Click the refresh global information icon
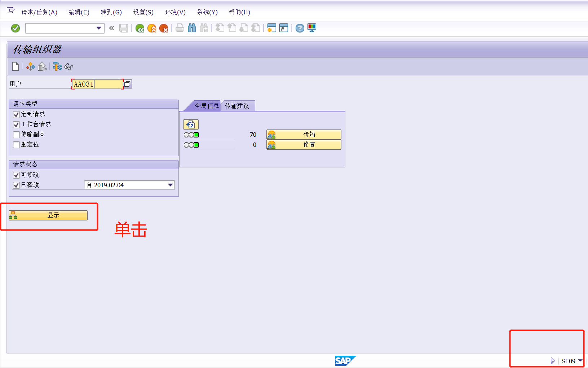Viewport: 588px width, 368px height. [x=191, y=124]
